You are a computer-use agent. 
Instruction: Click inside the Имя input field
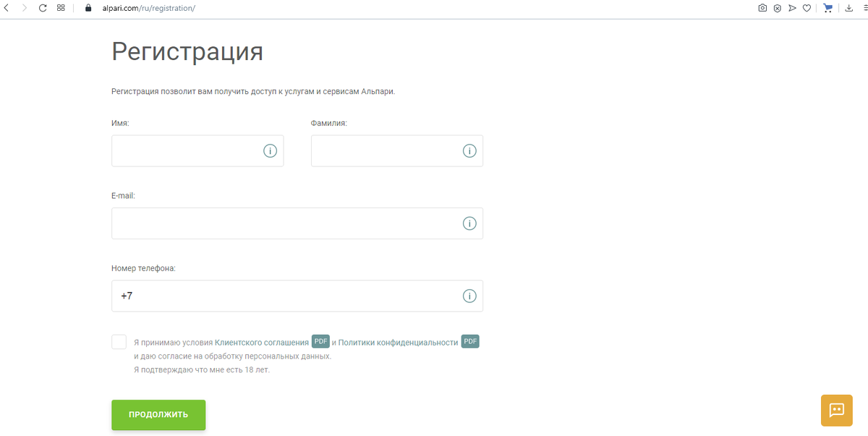[197, 151]
